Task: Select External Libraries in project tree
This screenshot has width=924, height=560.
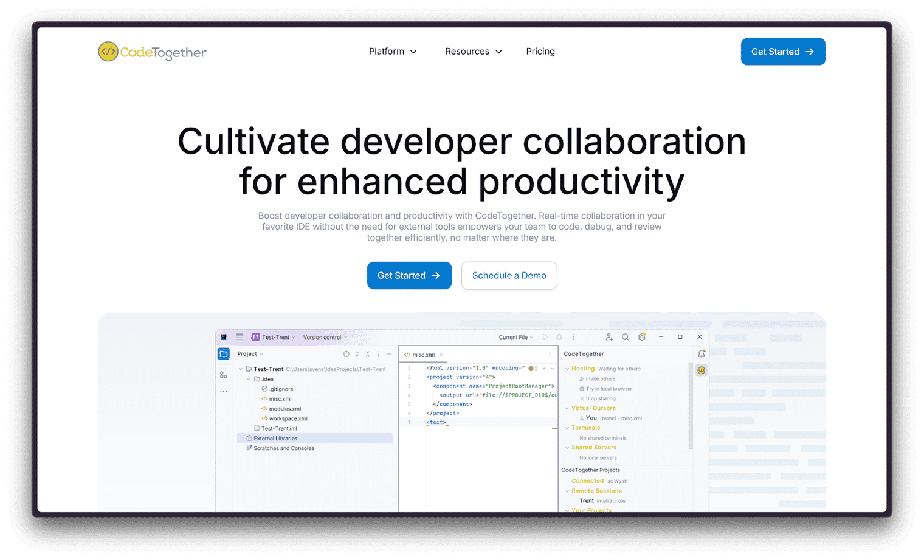Action: coord(315,439)
